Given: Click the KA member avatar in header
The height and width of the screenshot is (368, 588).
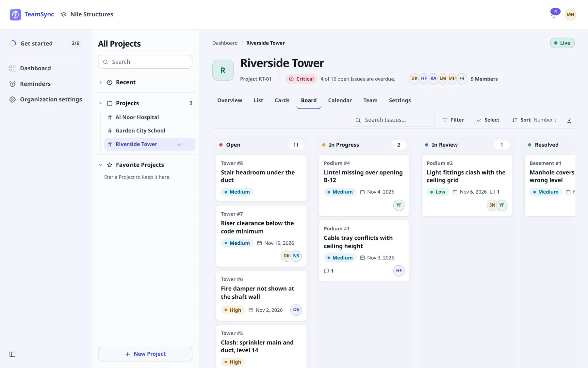Looking at the screenshot, I should 433,79.
